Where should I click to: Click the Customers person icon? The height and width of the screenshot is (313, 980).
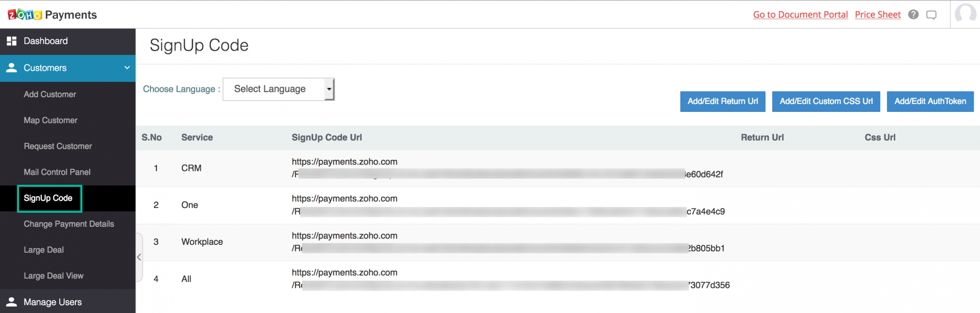(12, 68)
